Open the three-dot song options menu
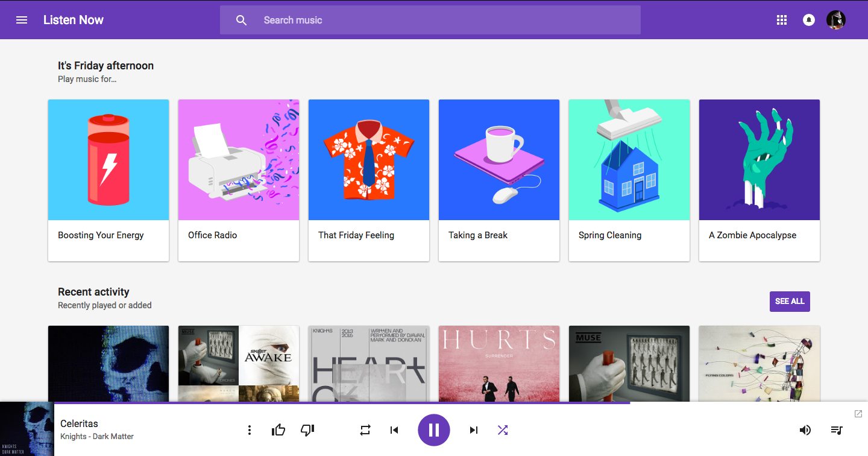 pos(249,430)
